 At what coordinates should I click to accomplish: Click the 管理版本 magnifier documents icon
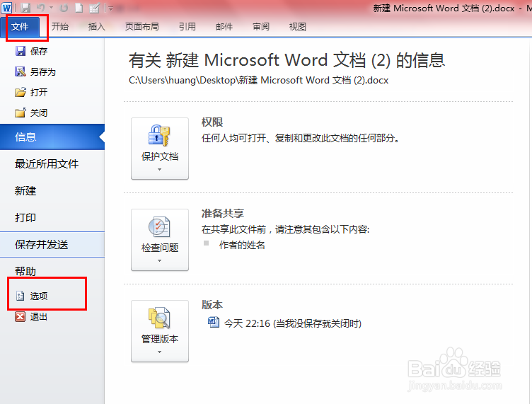(x=159, y=318)
